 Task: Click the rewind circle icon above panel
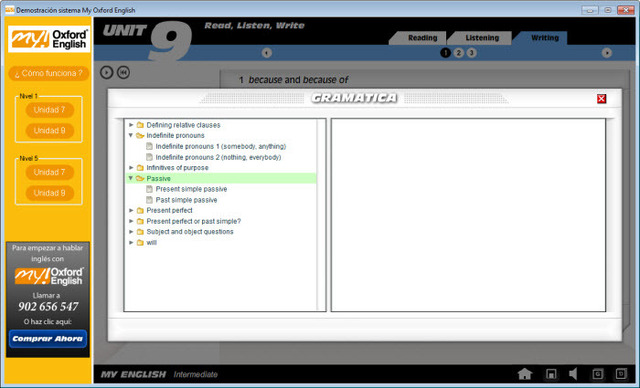pyautogui.click(x=123, y=72)
